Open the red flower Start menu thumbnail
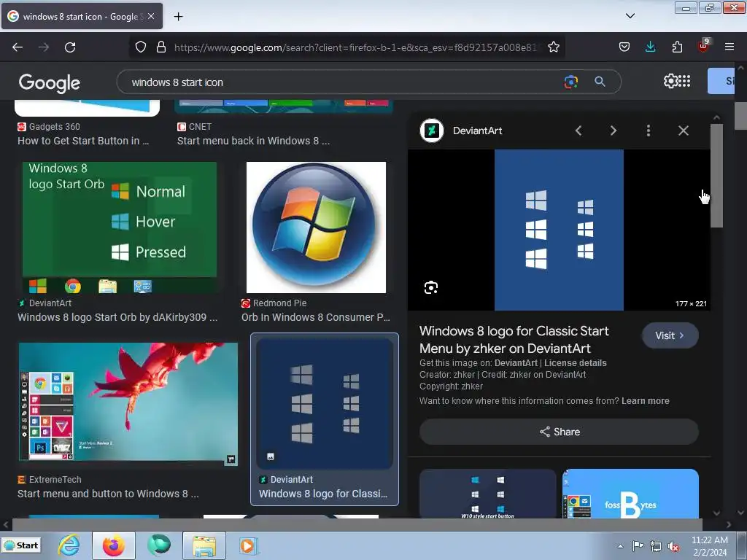Screen dimensions: 747x560 click(128, 402)
